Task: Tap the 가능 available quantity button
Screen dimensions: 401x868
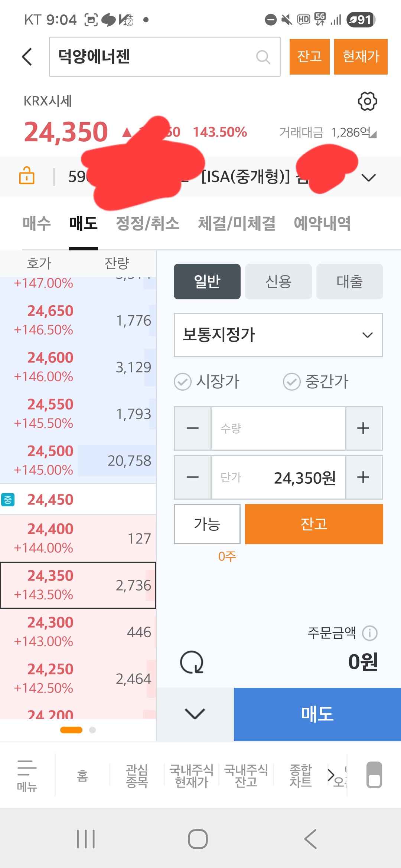Action: coord(207,524)
